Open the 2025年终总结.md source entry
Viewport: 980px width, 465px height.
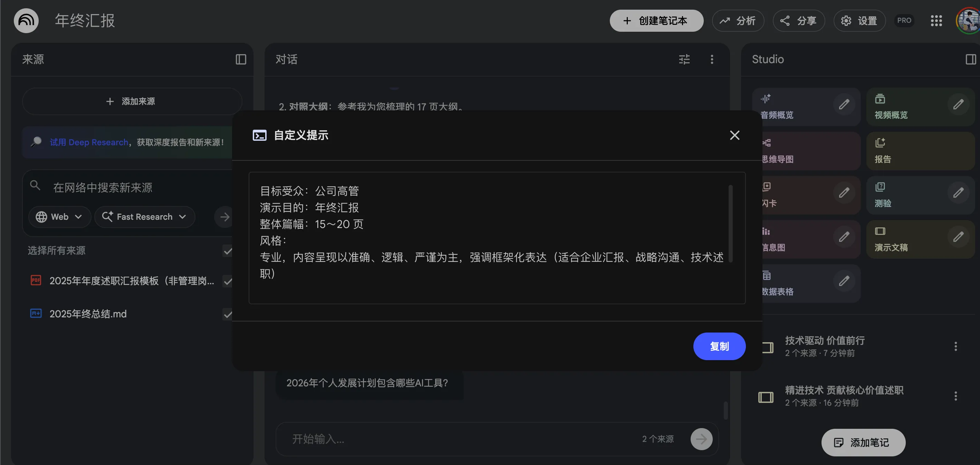point(88,314)
